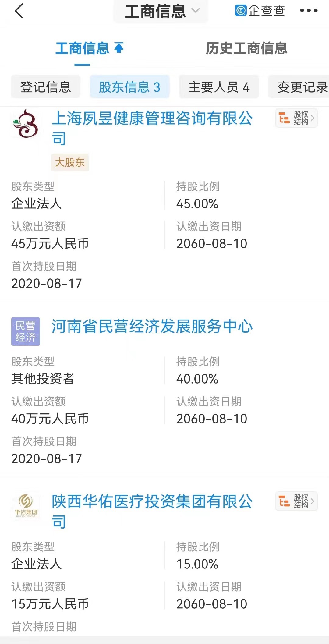The height and width of the screenshot is (644, 329).
Task: Tap the back arrow icon
Action: pos(19,11)
